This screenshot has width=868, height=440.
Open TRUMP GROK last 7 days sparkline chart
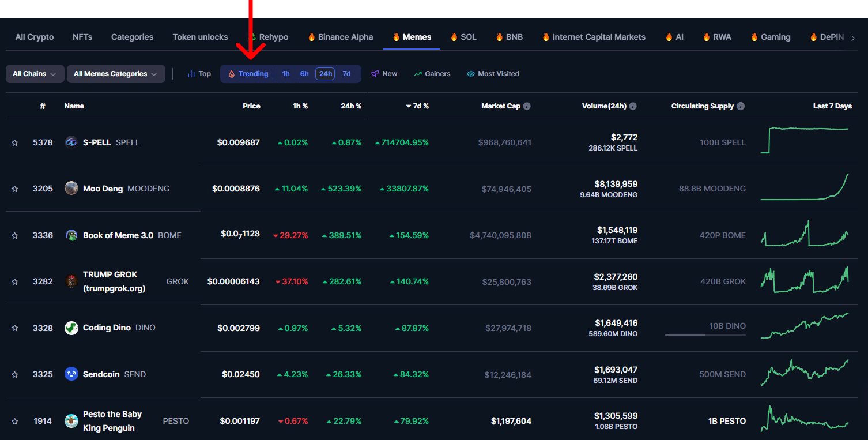point(805,280)
